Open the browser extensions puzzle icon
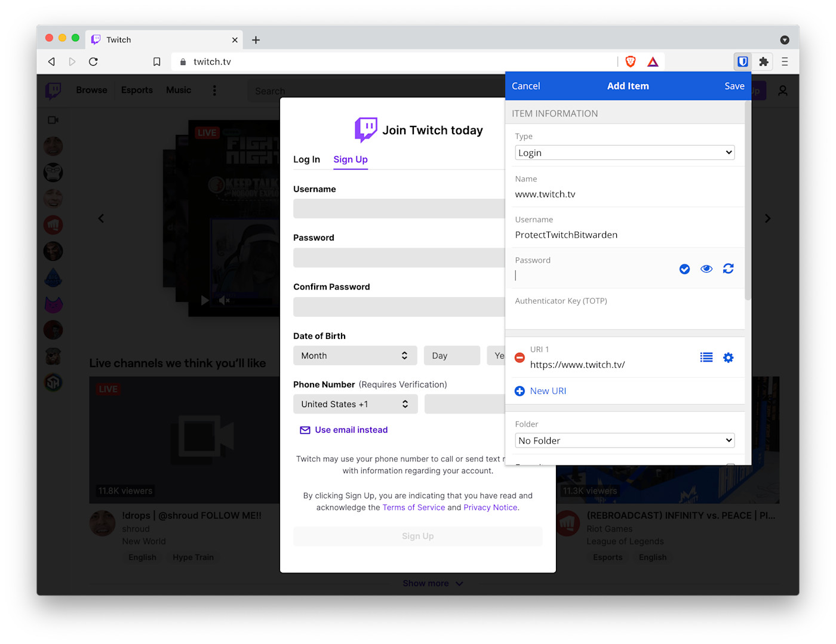 coord(763,61)
